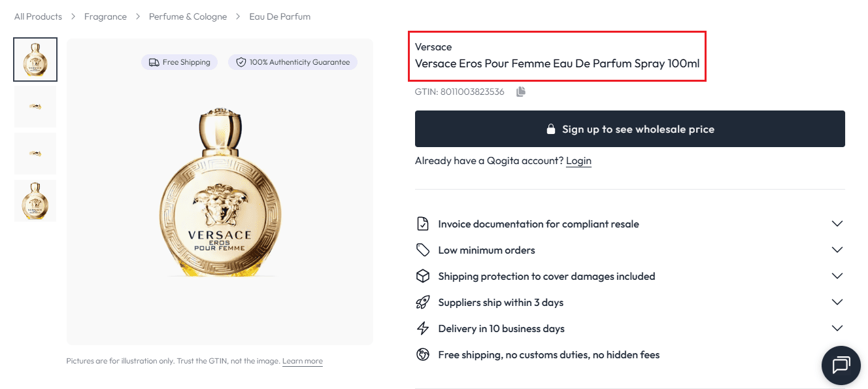Click Sign up to see wholesale price
Screen dimensions: 868x389
[629, 129]
